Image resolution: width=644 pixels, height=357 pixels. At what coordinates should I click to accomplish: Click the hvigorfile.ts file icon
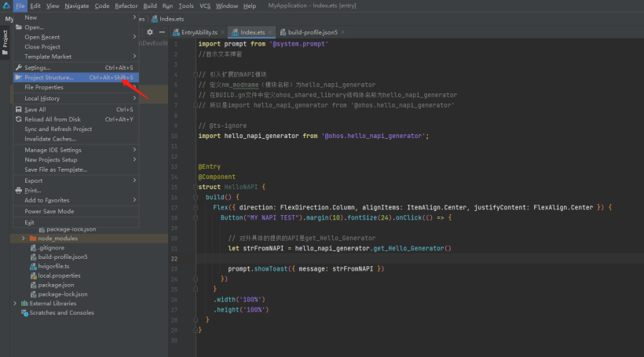(33, 266)
